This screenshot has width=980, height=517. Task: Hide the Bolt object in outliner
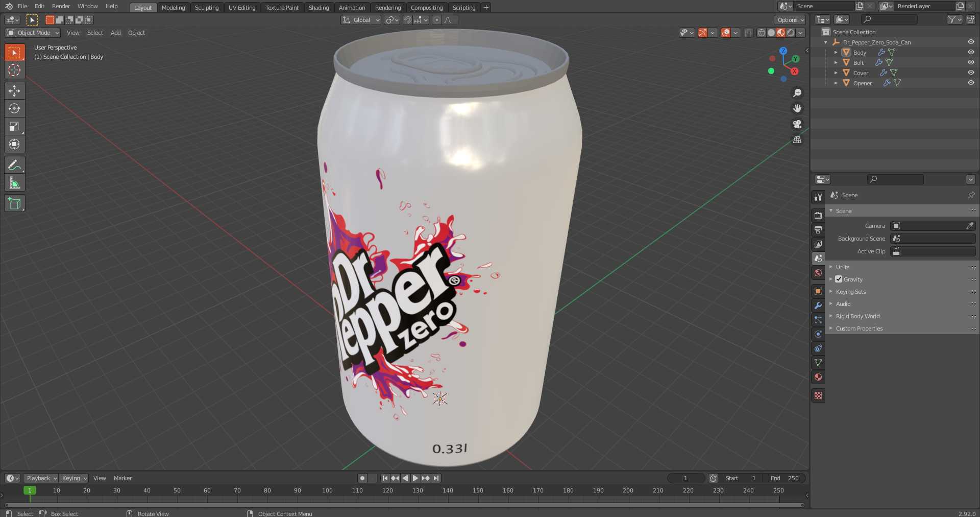[971, 62]
